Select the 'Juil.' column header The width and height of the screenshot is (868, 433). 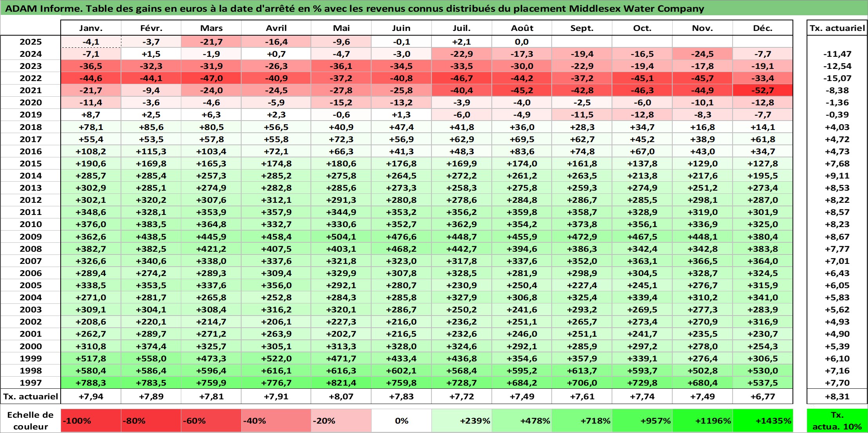462,28
